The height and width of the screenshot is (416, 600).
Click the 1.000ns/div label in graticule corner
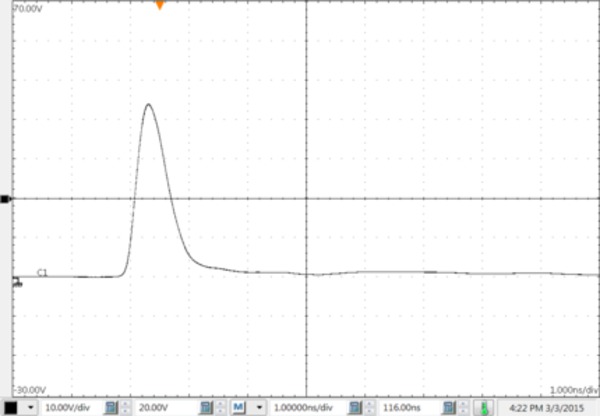[574, 390]
